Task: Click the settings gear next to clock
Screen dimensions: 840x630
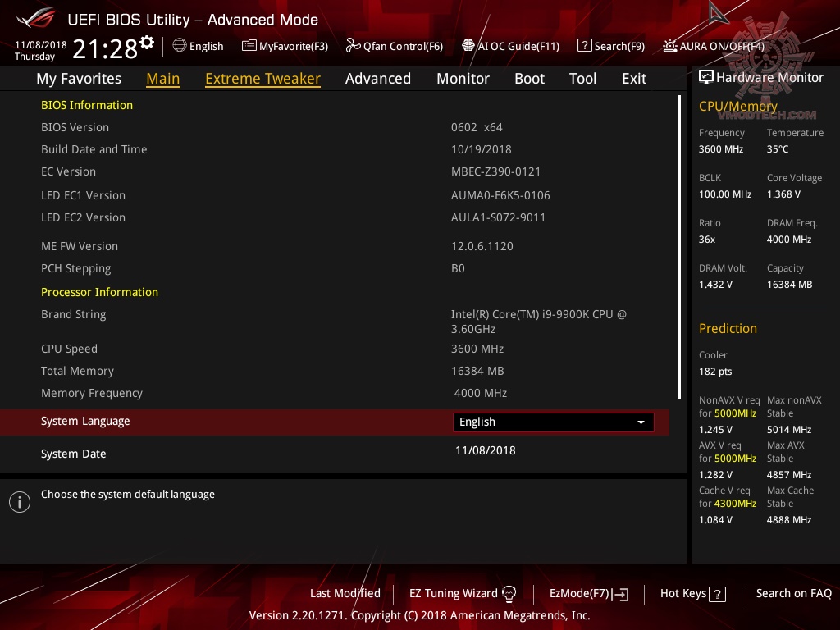Action: [147, 42]
